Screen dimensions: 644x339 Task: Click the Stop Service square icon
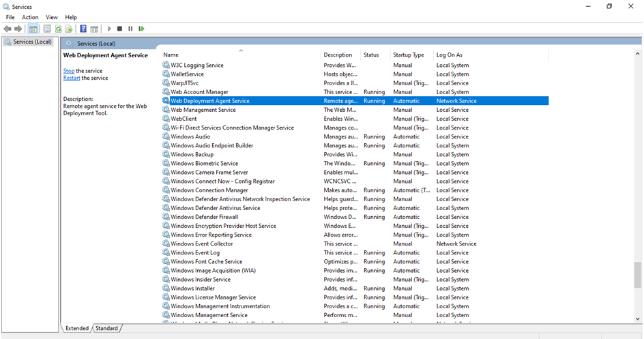tap(119, 29)
